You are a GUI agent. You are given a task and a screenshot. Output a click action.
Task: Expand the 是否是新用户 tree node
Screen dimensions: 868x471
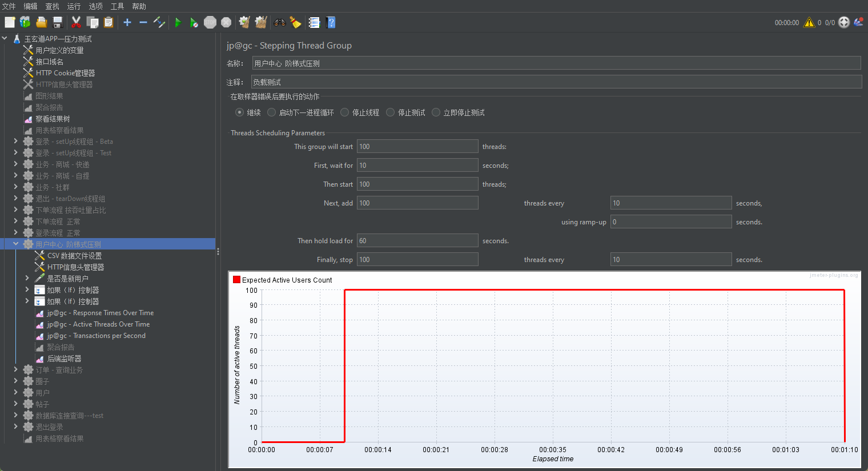27,279
